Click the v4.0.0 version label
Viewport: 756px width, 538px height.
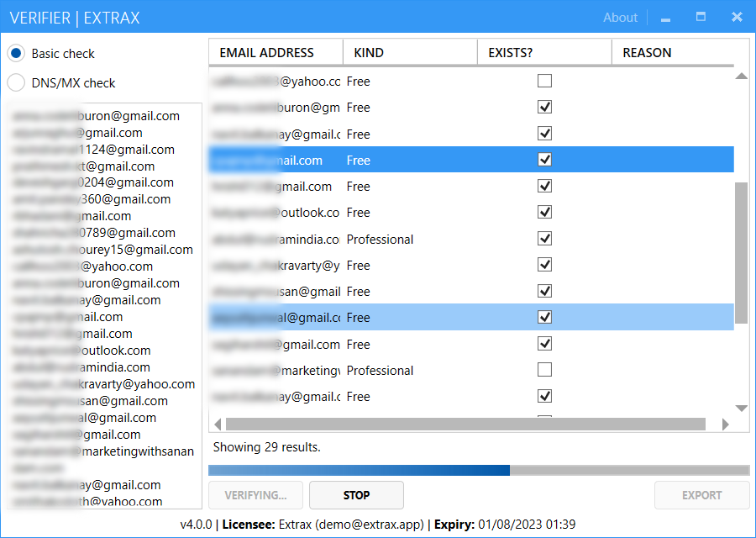click(197, 525)
